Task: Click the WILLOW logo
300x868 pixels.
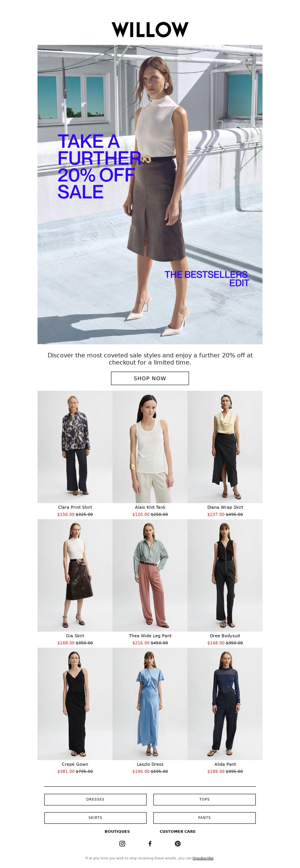Action: pyautogui.click(x=150, y=30)
